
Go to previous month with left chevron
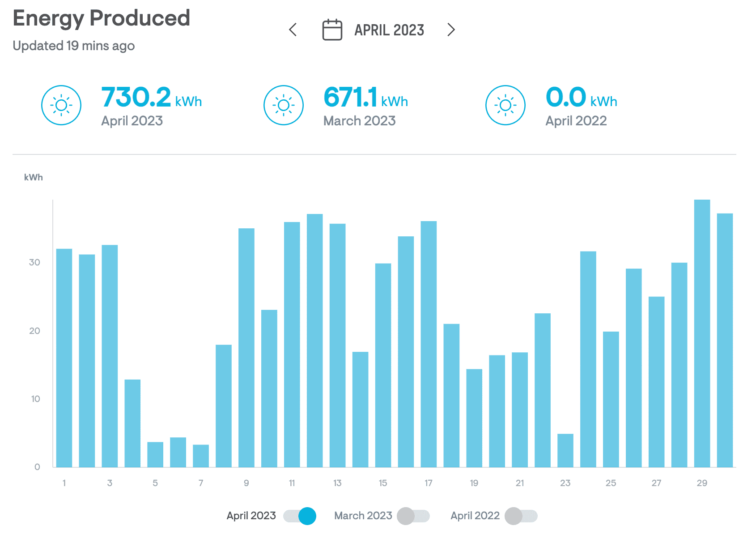click(x=293, y=30)
